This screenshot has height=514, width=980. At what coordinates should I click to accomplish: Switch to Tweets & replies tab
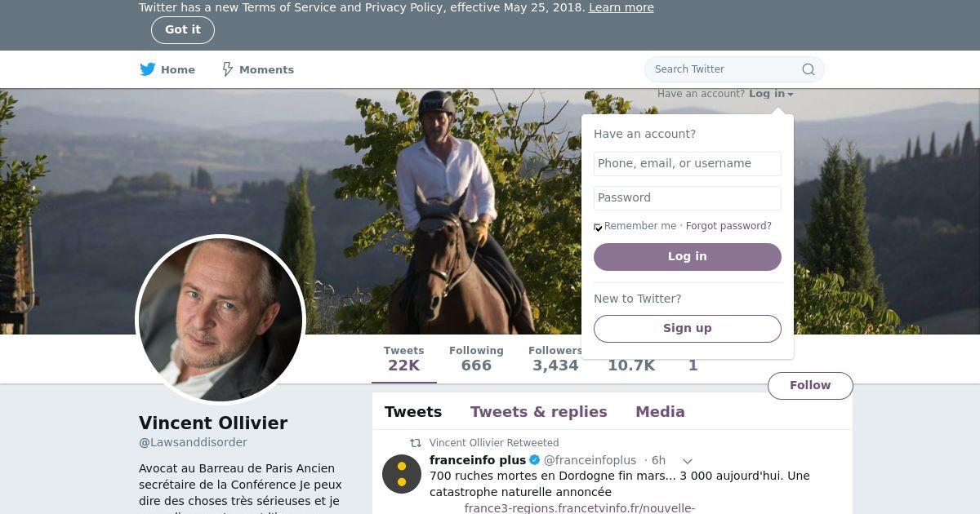point(538,412)
